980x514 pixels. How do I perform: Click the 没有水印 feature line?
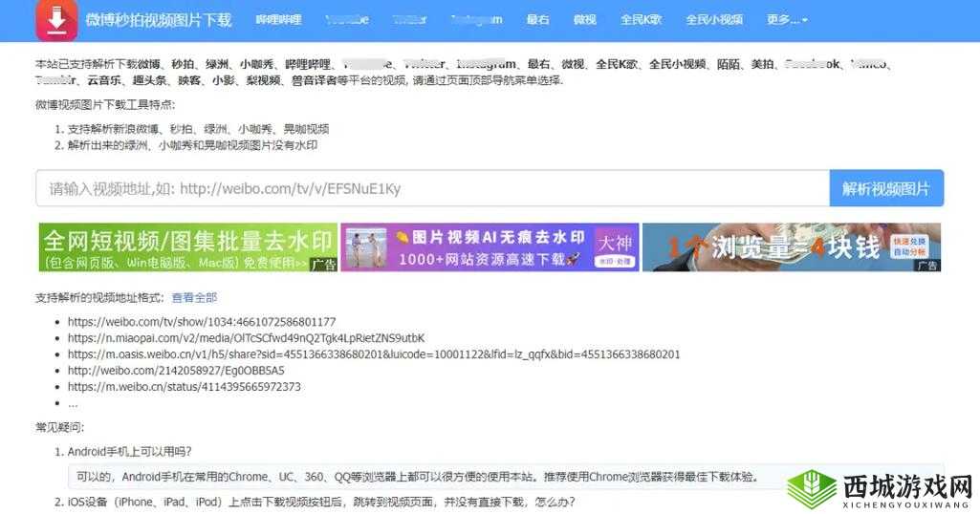(x=192, y=145)
